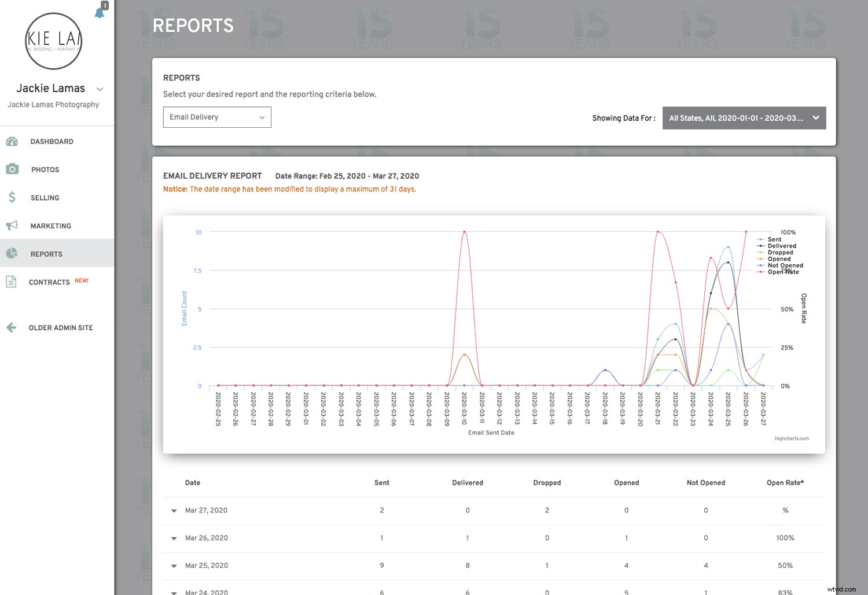Screen dimensions: 868x595
Task: Click the notification bell icon
Action: (x=100, y=13)
